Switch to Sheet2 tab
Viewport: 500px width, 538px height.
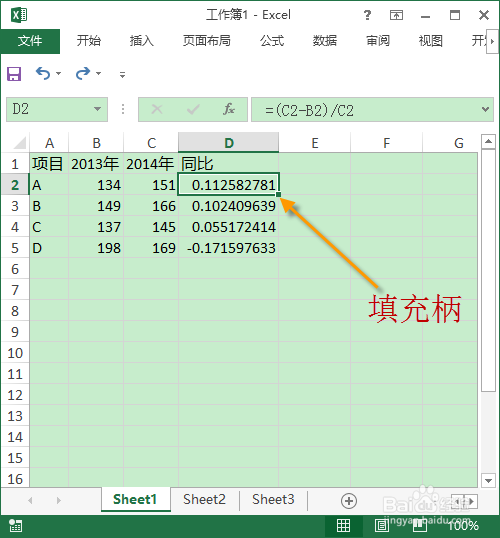coord(204,500)
